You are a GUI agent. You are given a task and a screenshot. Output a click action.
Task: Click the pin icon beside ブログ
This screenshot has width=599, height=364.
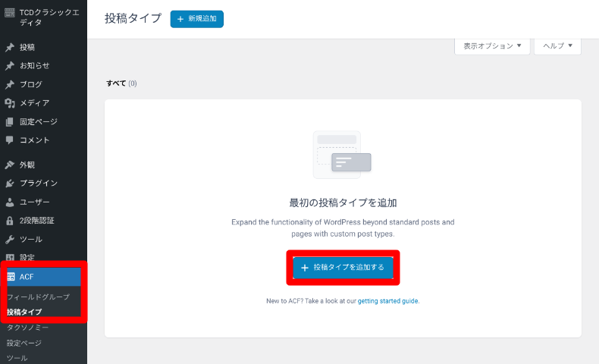(10, 84)
